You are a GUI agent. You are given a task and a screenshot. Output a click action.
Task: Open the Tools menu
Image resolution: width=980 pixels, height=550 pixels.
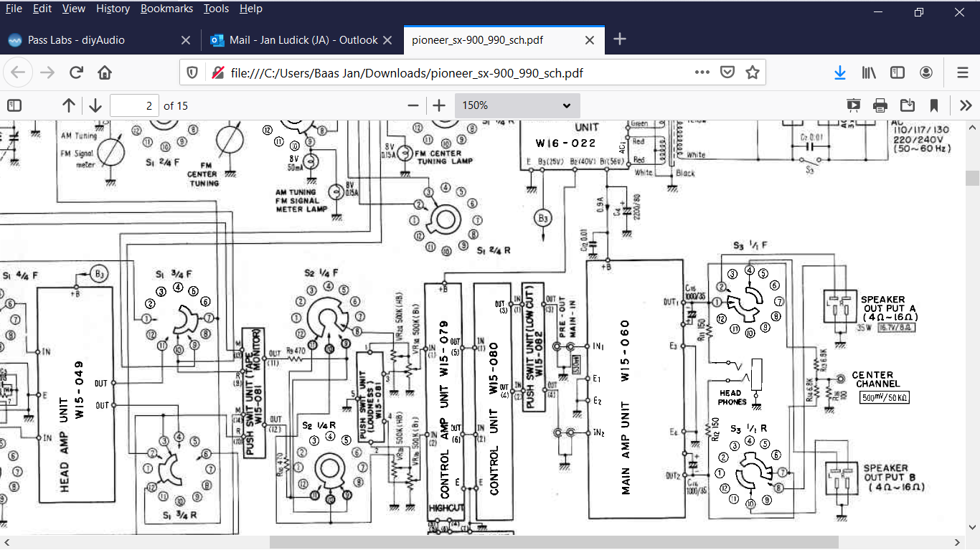click(216, 9)
